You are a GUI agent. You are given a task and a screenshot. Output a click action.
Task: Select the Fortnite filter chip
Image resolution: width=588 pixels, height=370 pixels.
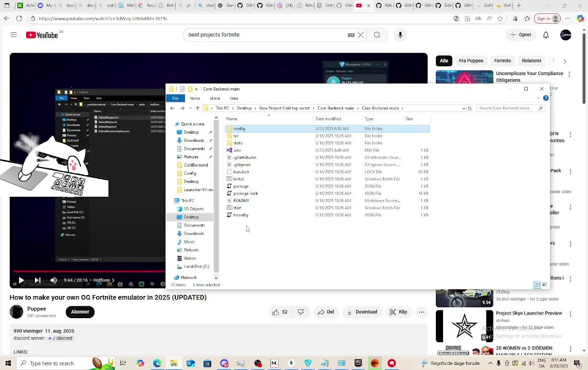pyautogui.click(x=503, y=61)
